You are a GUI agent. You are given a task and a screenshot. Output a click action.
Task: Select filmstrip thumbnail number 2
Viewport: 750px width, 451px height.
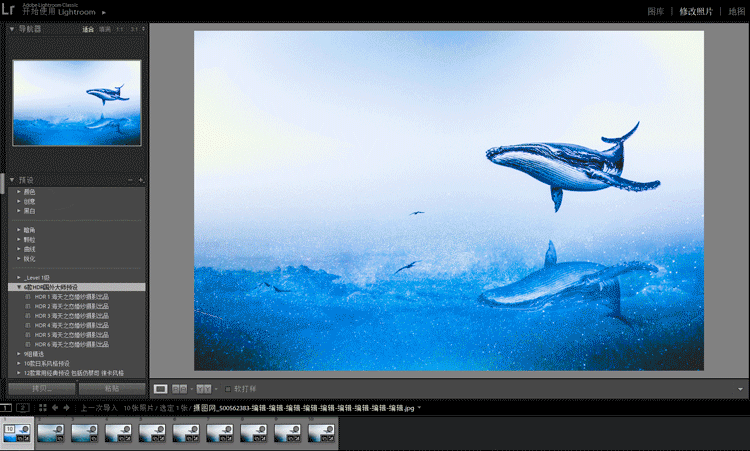tap(51, 433)
